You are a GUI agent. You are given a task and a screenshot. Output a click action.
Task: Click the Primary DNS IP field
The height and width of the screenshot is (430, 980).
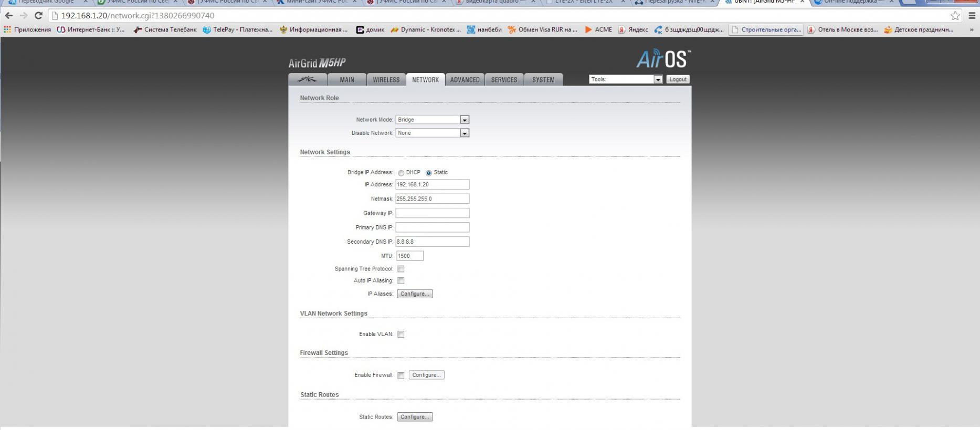[x=433, y=227]
